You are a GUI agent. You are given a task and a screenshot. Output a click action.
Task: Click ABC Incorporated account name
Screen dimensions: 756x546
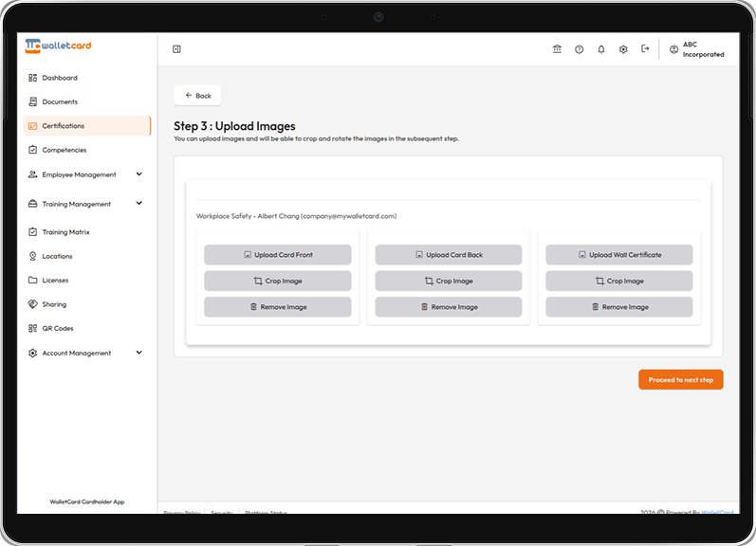coord(704,49)
